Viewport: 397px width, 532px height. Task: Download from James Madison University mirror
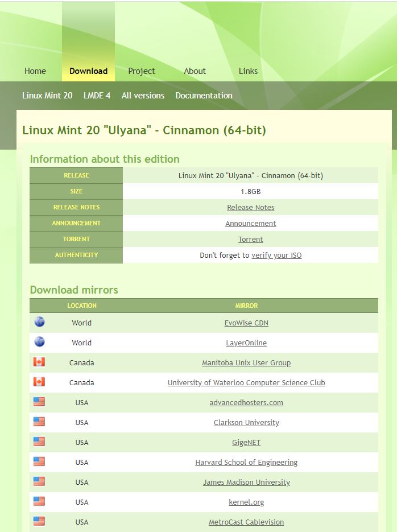246,482
